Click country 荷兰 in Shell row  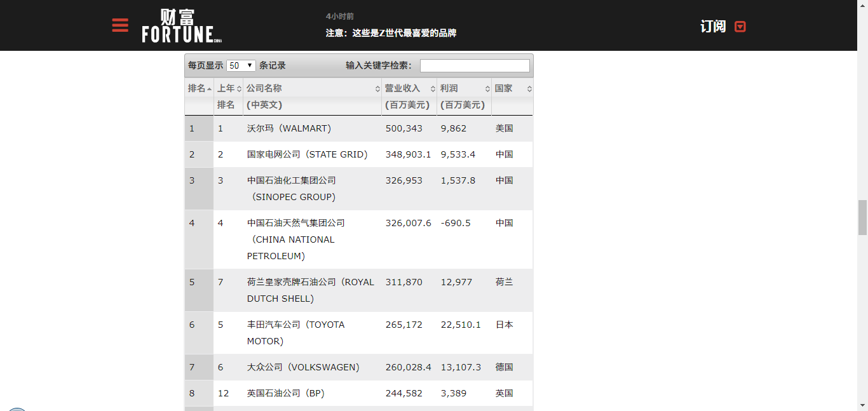505,282
